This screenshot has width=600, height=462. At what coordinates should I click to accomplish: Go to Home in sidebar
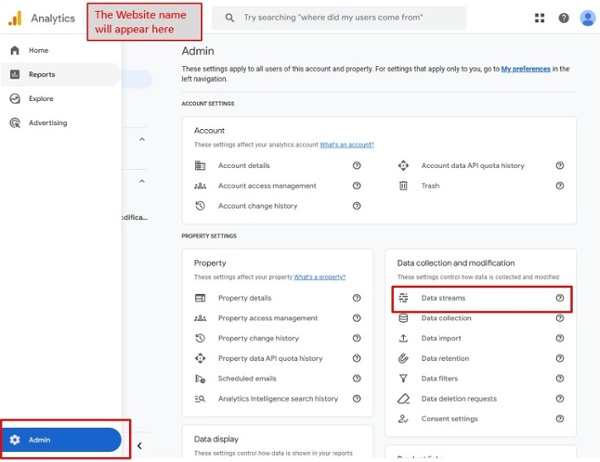point(38,50)
